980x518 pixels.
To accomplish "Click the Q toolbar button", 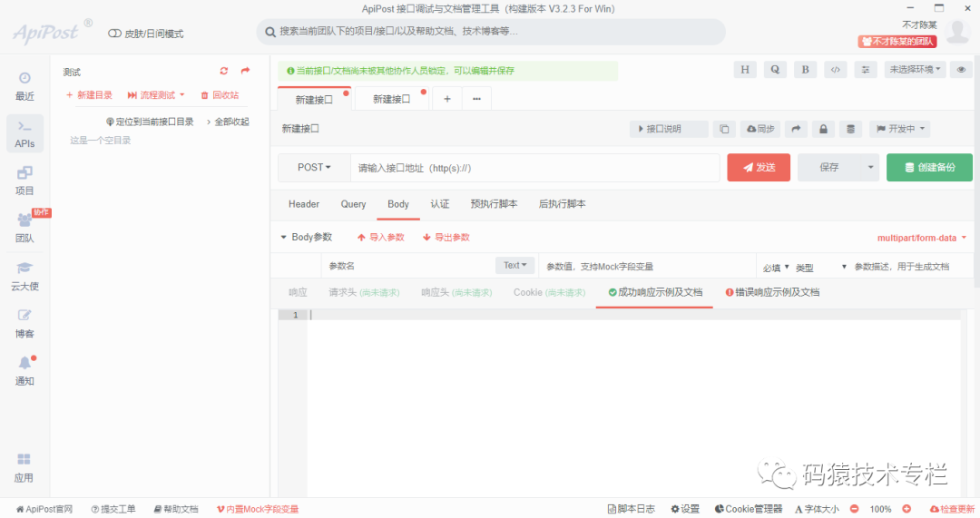I will [x=775, y=69].
